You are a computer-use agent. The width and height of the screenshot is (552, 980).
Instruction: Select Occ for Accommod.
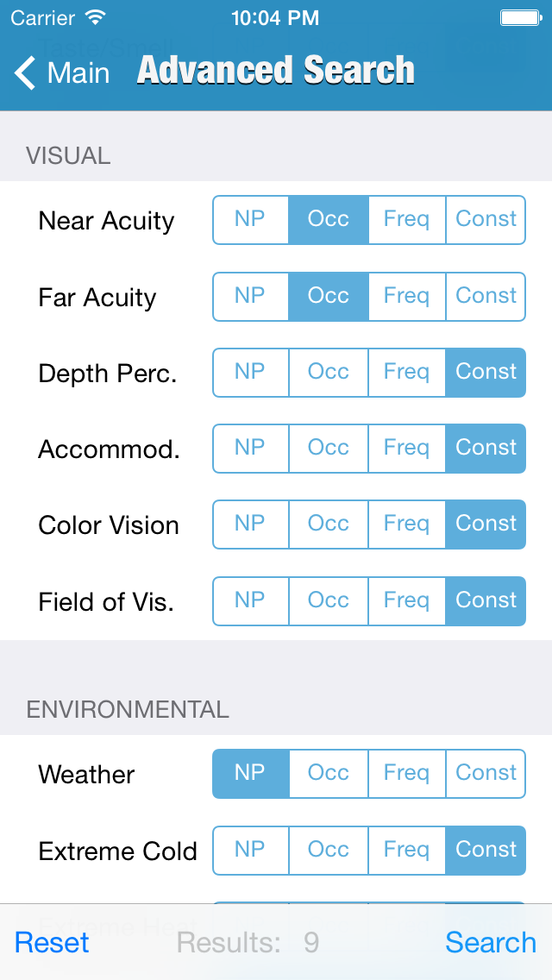click(x=329, y=449)
